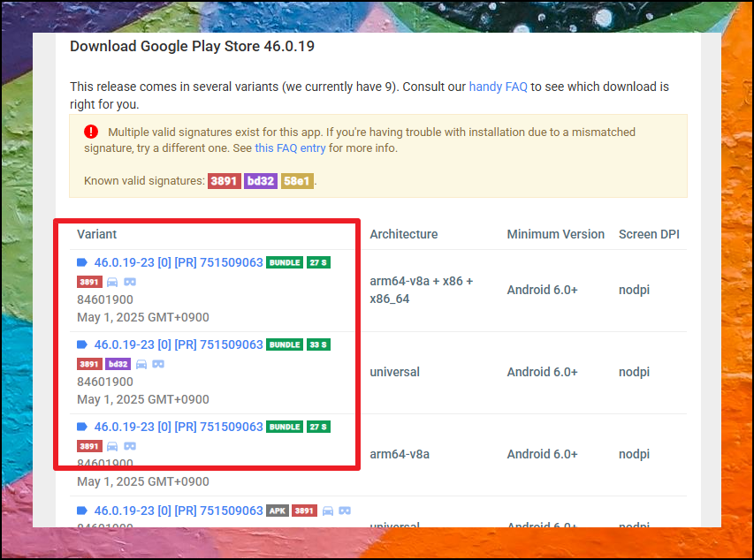Click the red 3891 badge in the x86_64 variant row
This screenshot has height=560, width=754.
(x=89, y=282)
